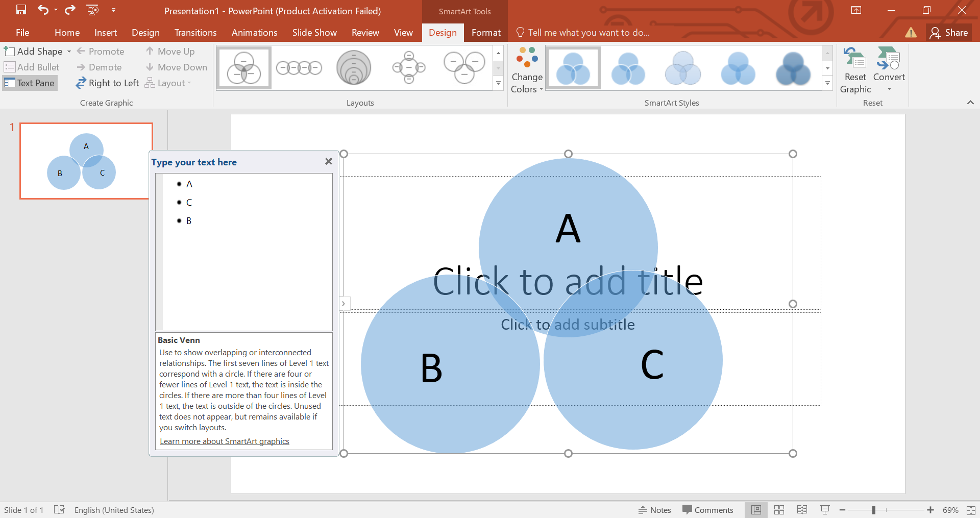Toggle the Comments pane
Viewport: 980px width, 518px height.
click(708, 510)
